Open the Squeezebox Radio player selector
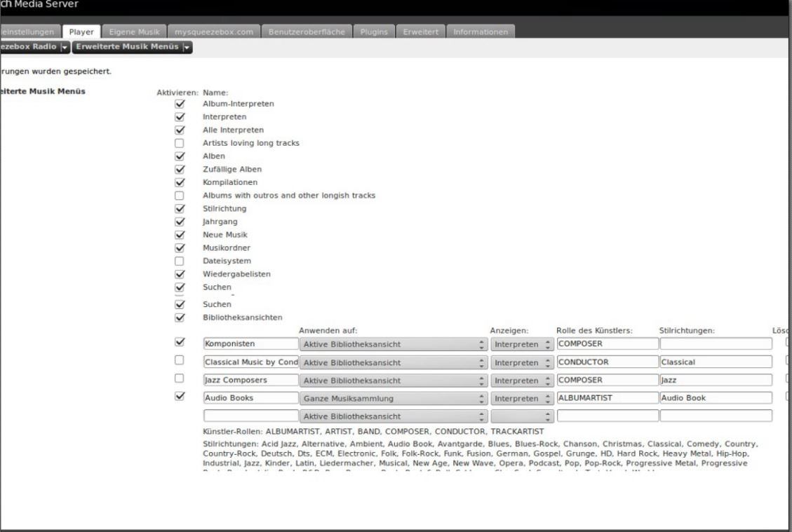 click(34, 47)
